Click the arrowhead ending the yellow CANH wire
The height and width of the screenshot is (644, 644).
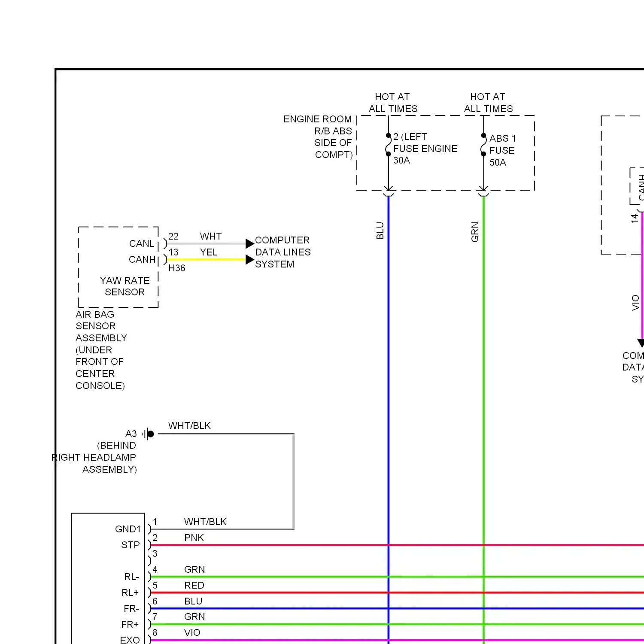[x=250, y=260]
